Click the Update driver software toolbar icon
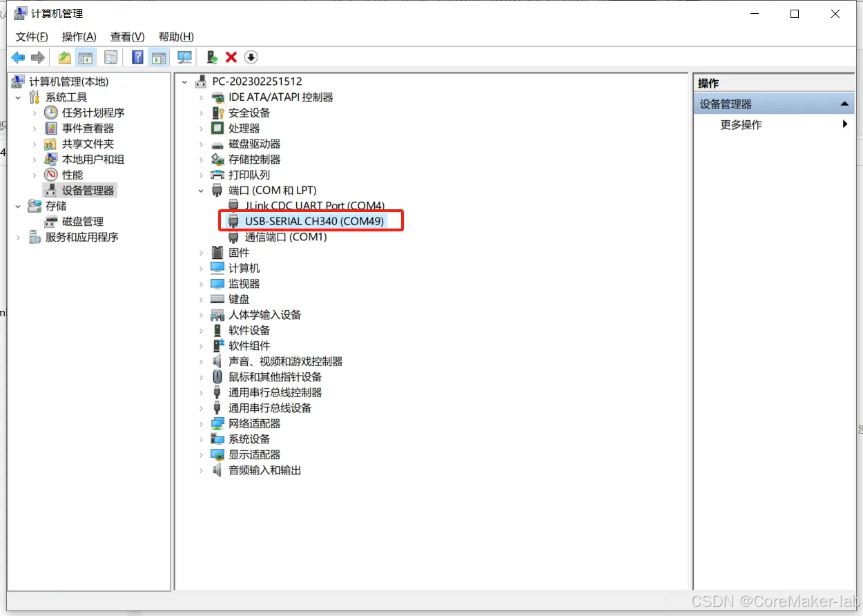 (212, 57)
